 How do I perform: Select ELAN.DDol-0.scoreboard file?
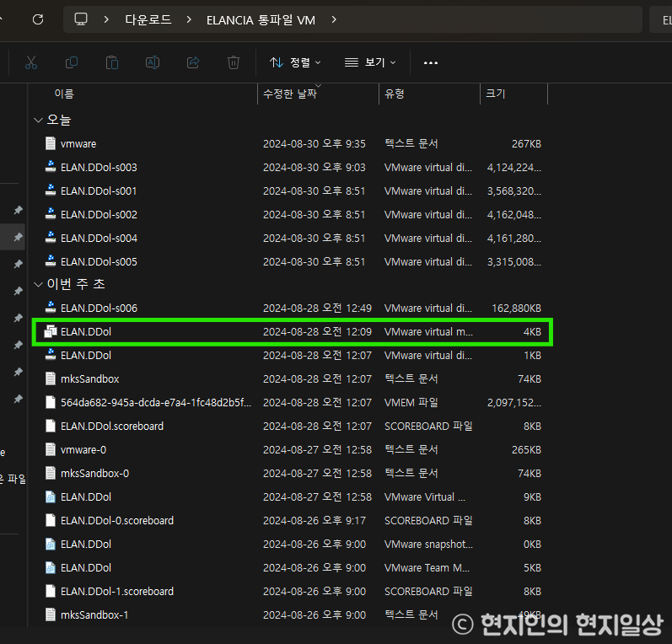(x=110, y=520)
